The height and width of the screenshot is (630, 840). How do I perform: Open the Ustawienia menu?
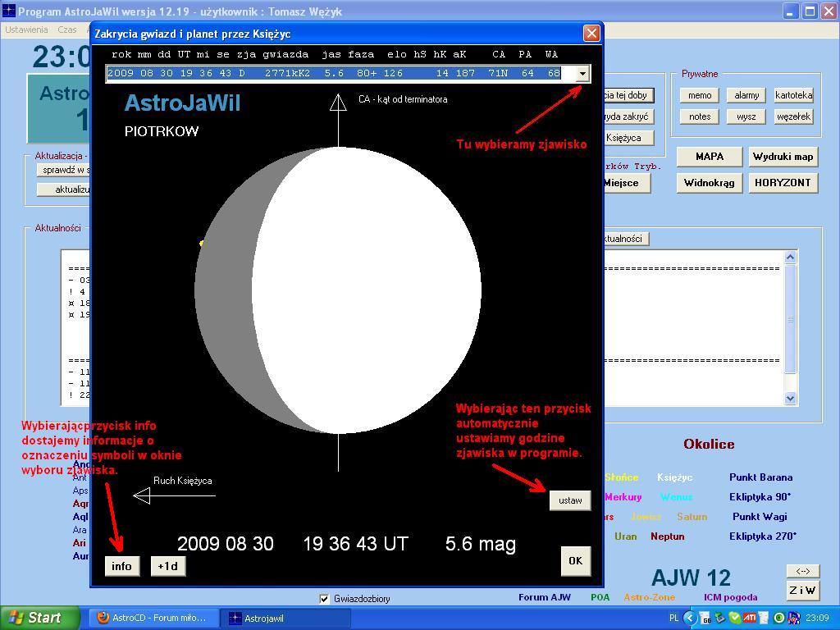(26, 30)
